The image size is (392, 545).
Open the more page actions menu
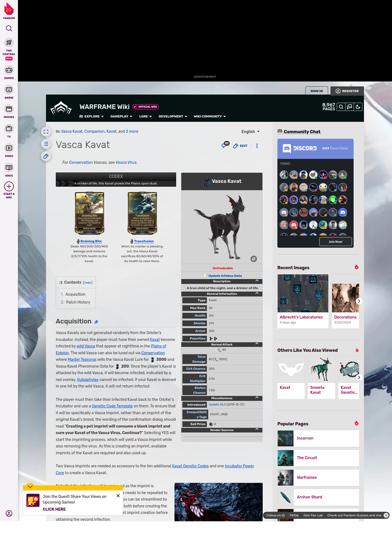[x=257, y=146]
